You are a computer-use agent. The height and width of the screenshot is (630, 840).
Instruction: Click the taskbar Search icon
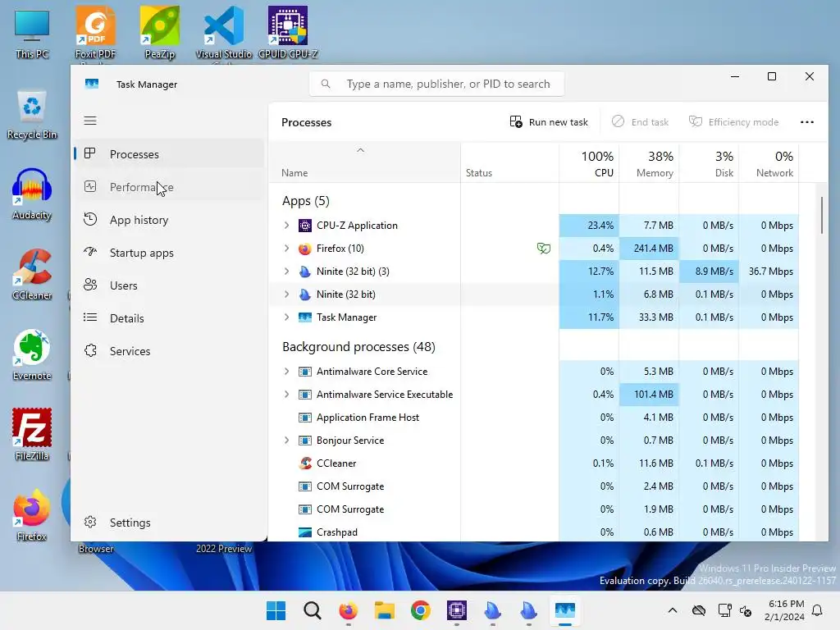pos(313,610)
